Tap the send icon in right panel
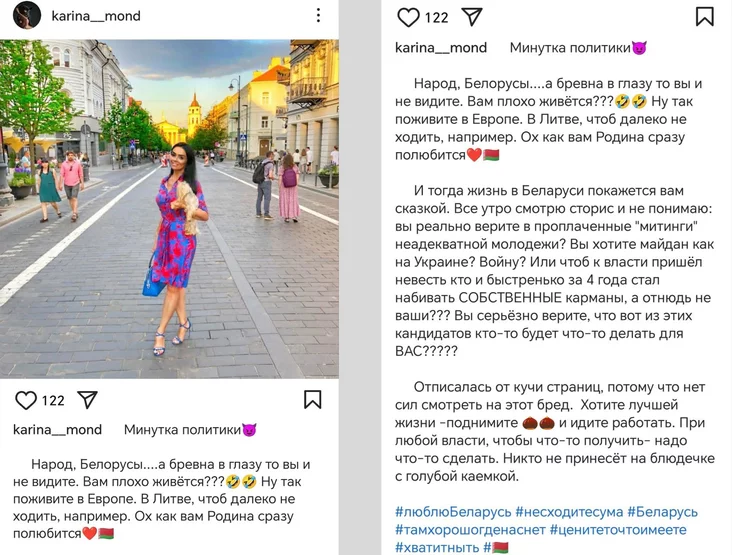Screen dimensions: 732x555 [472, 17]
